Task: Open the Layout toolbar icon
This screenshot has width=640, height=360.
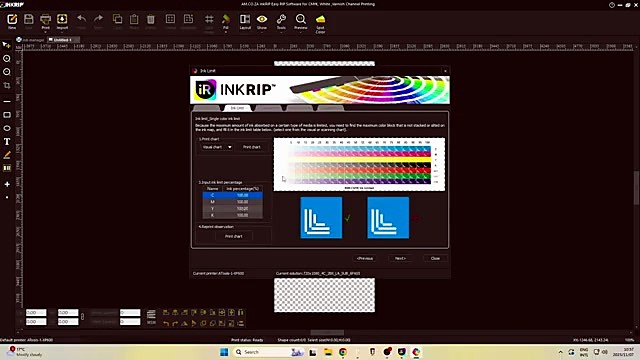Action: click(x=245, y=19)
